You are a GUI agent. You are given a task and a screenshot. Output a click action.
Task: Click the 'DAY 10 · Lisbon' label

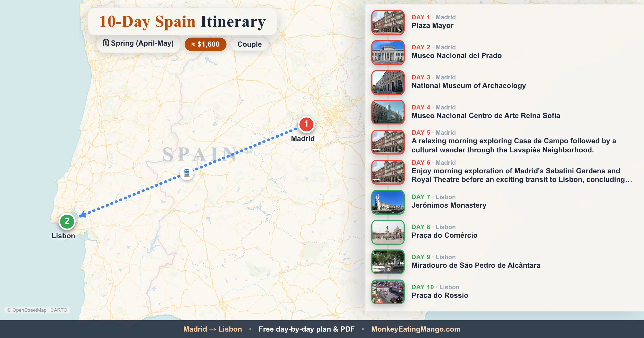pos(436,287)
